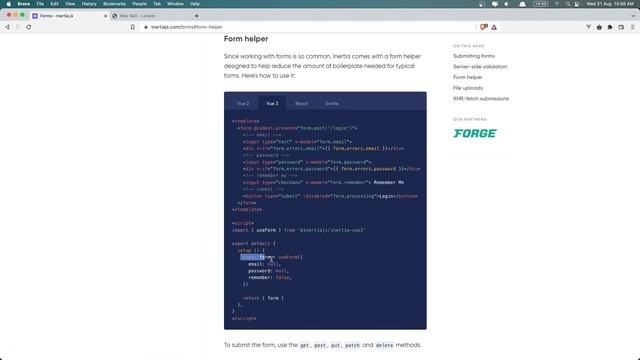Select the Vue 3 code tab
Screen dimensions: 640x360
(x=272, y=103)
